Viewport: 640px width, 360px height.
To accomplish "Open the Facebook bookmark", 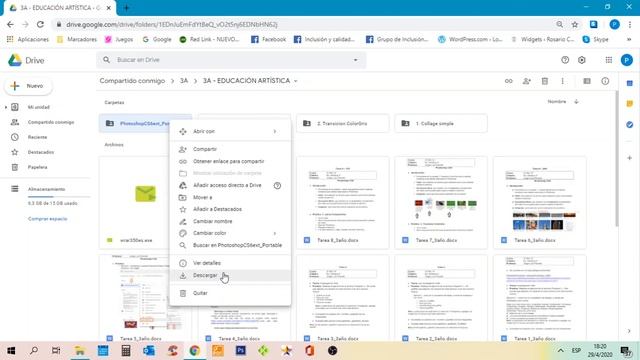I will click(x=268, y=39).
